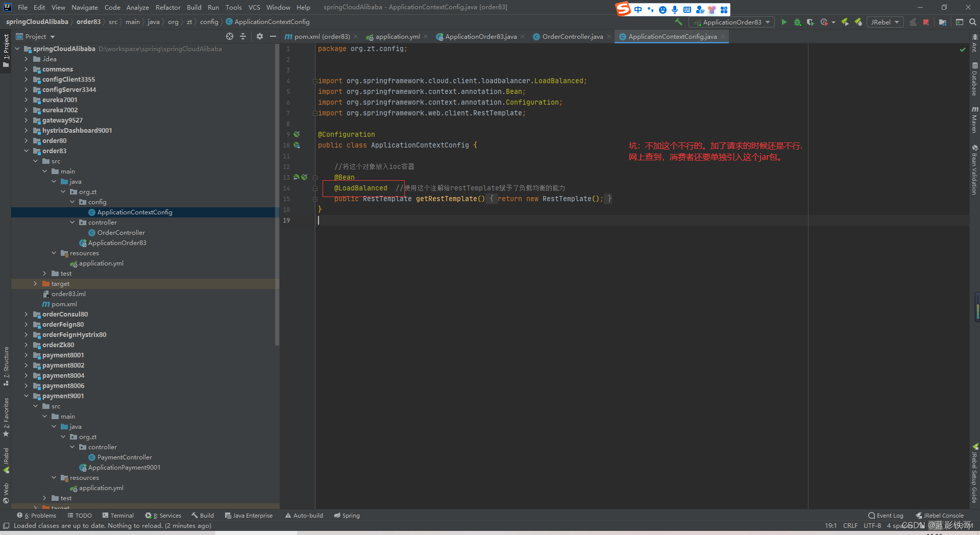This screenshot has width=980, height=535.
Task: Open Project Structure icon
Action: click(x=942, y=22)
